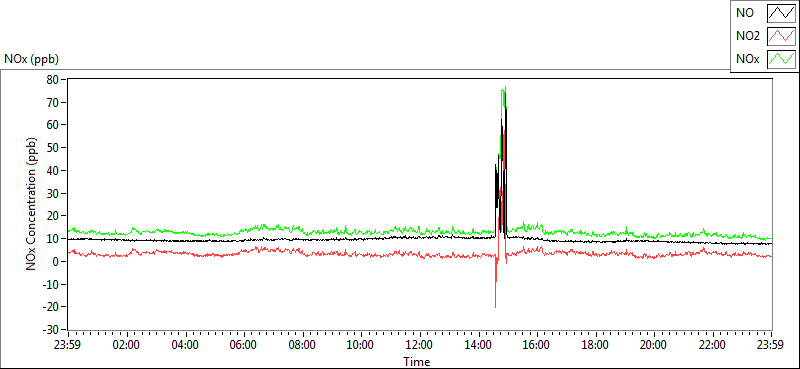
Task: Click the -10 y-axis tick label
Action: (x=52, y=284)
